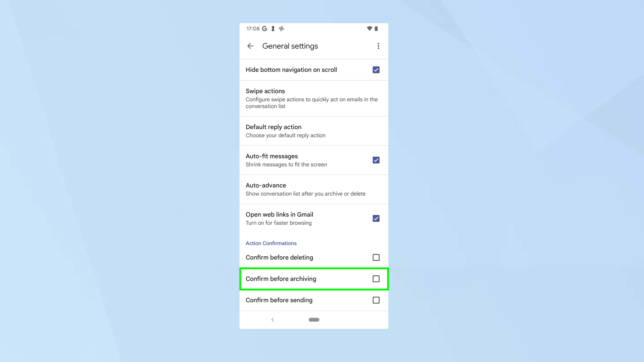Screen dimensions: 644x362
Task: Tap General settings screen title
Action: click(x=290, y=46)
